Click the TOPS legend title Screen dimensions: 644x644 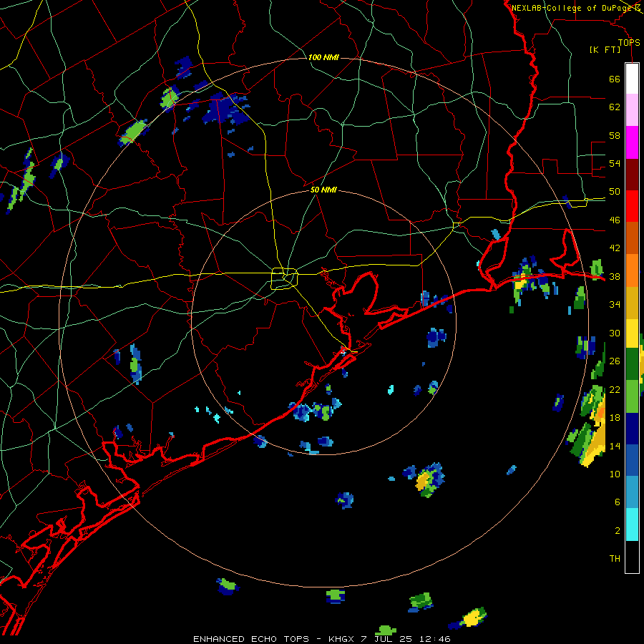click(629, 43)
